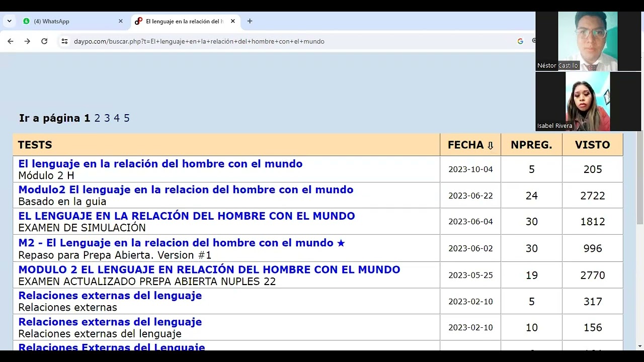The image size is (644, 362).
Task: Click view count 996
Action: pyautogui.click(x=593, y=248)
